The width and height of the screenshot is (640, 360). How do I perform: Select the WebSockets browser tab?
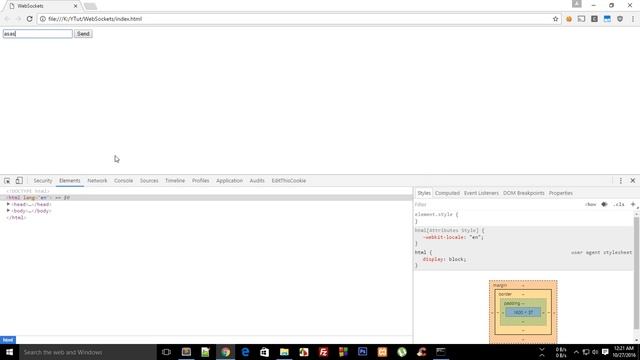(41, 6)
